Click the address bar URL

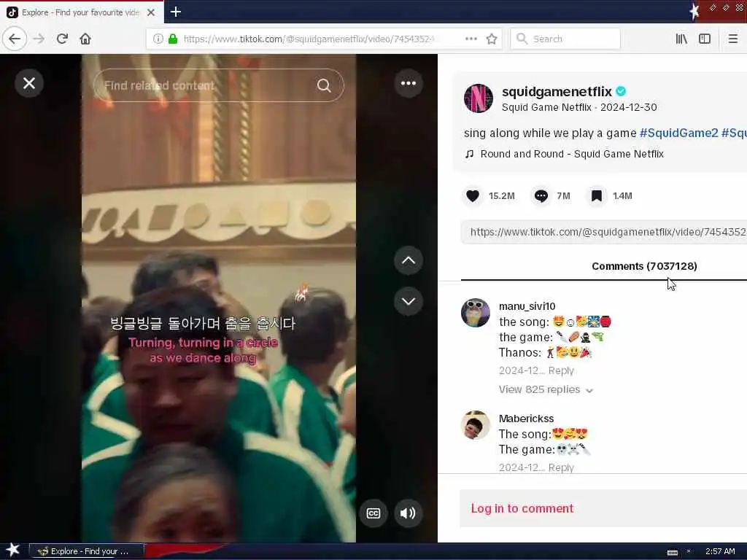[309, 39]
